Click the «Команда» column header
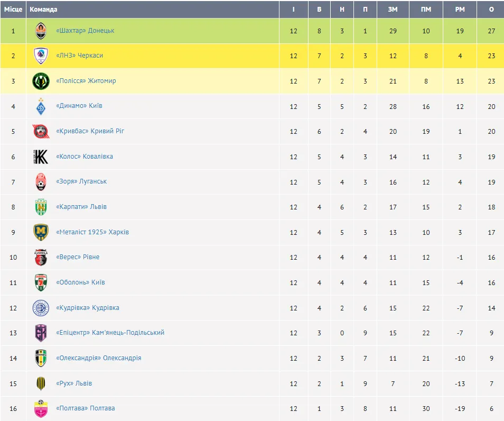 click(x=44, y=10)
